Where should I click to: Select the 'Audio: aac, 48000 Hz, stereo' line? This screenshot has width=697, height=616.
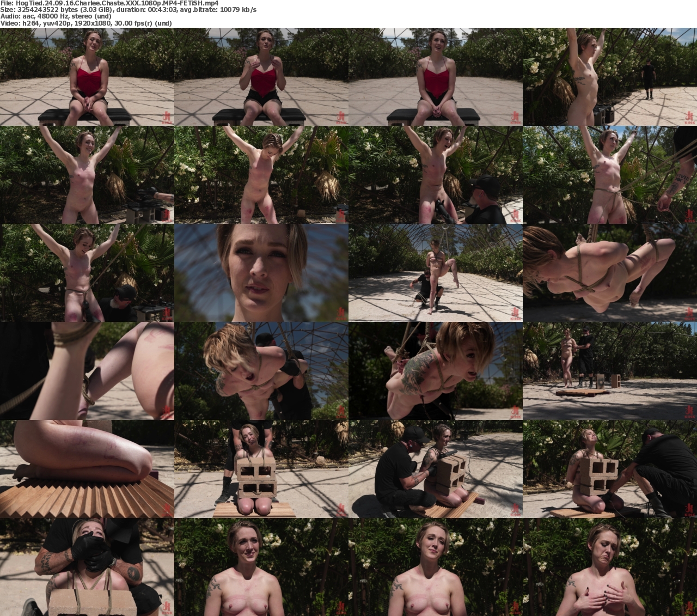point(56,16)
